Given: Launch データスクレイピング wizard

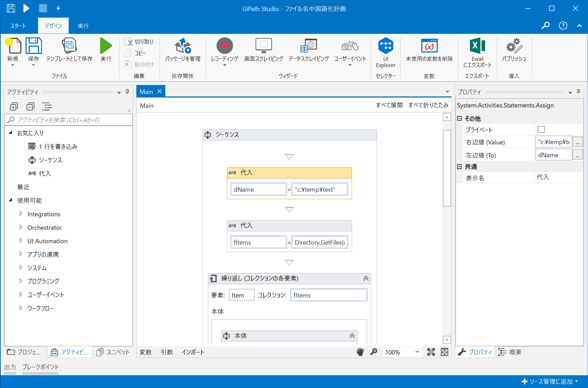Looking at the screenshot, I should (309, 46).
